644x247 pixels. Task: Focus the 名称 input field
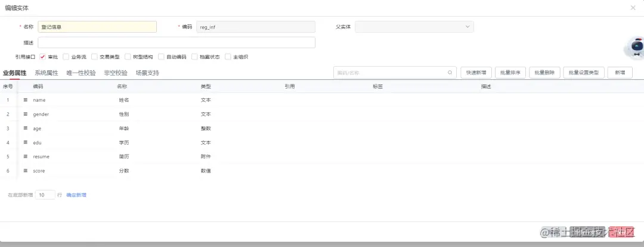click(97, 27)
